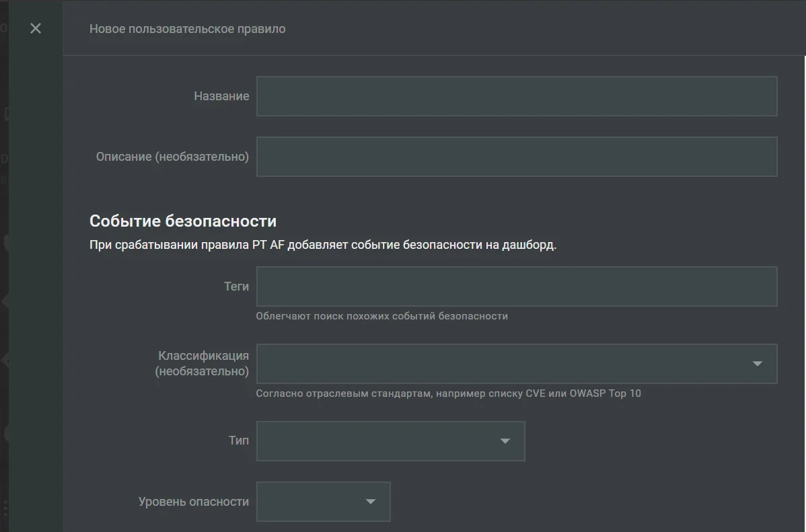Click the Описание (необязательно) label

173,157
